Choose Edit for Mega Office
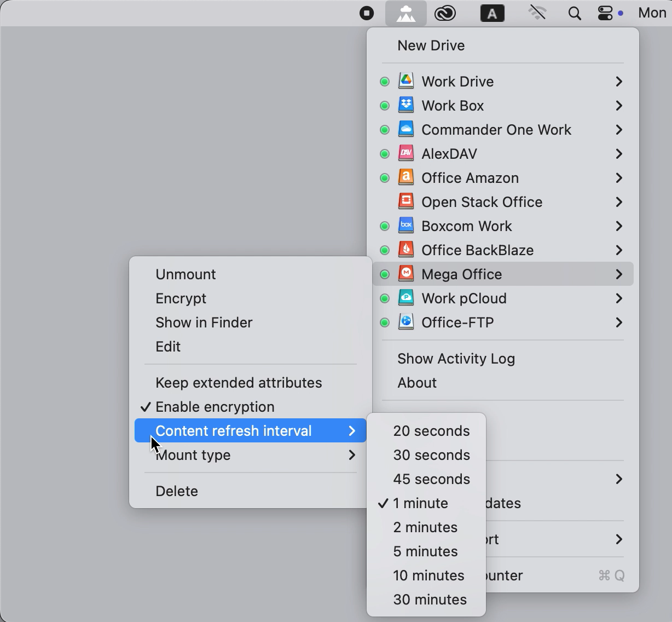 coord(251,347)
